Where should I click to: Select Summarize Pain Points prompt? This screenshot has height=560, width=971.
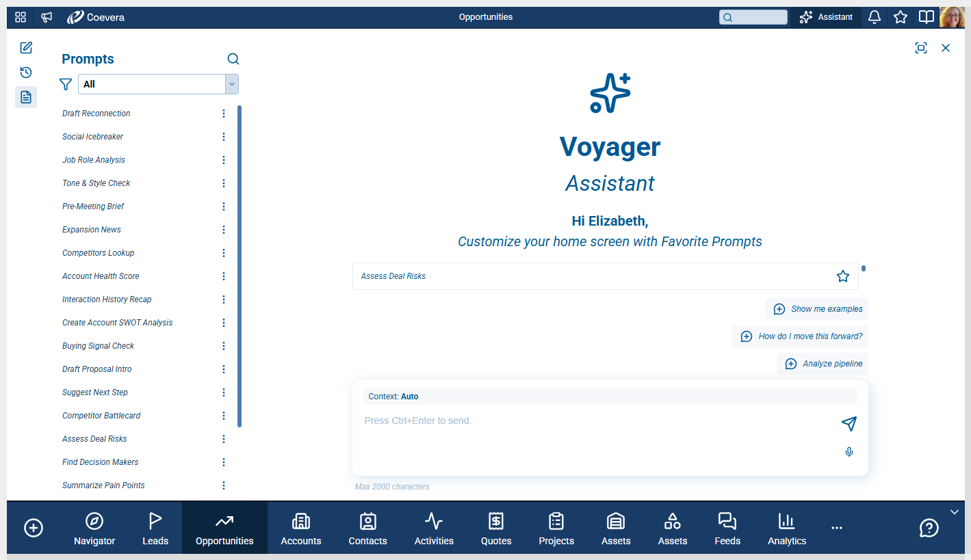coord(103,485)
